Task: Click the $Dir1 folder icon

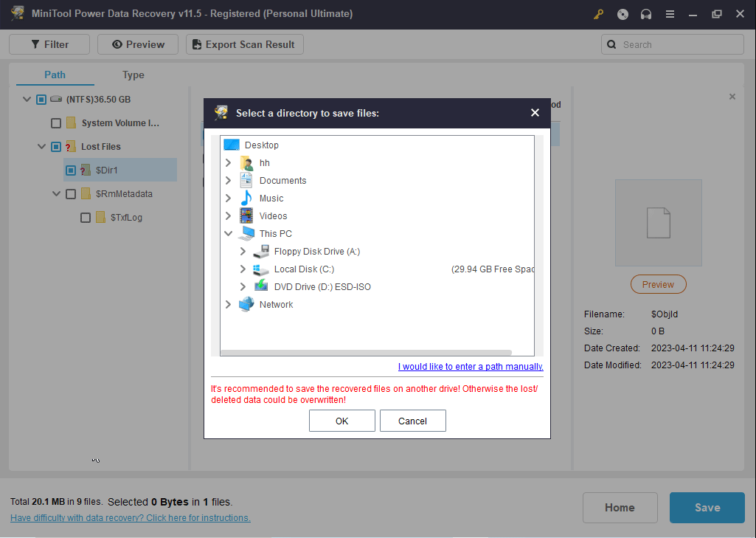Action: (x=86, y=170)
